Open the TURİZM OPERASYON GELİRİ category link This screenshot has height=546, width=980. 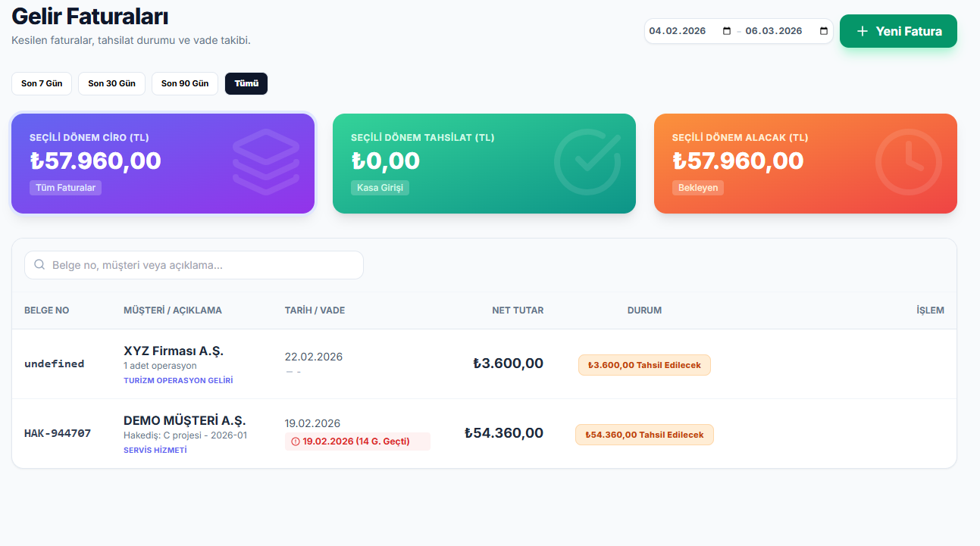click(x=178, y=380)
